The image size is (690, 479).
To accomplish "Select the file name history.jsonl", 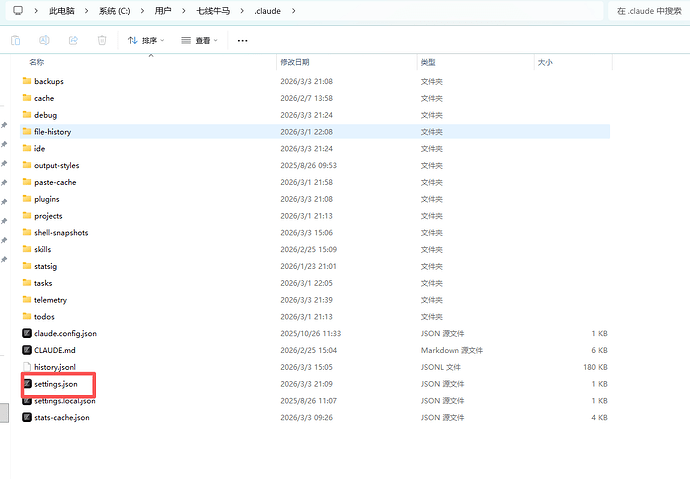I will click(55, 367).
